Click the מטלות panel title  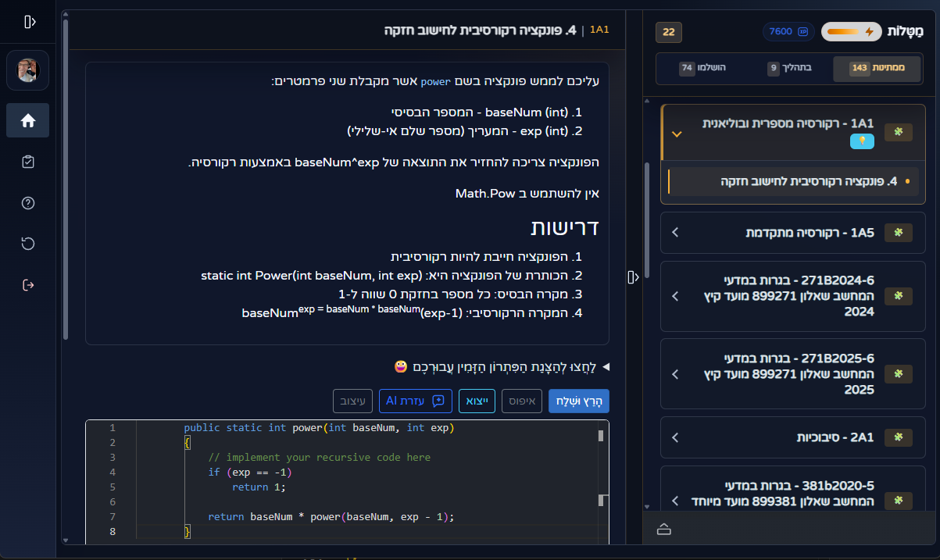click(x=905, y=32)
